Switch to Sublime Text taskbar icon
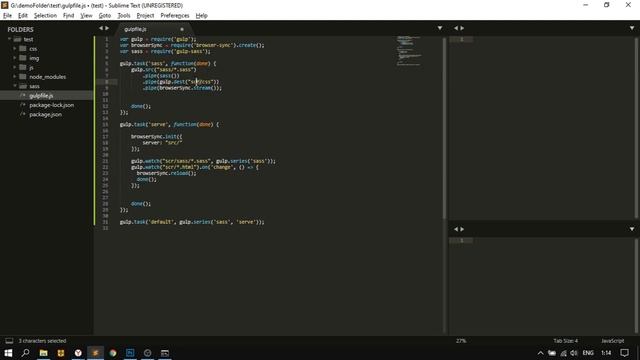The width and height of the screenshot is (640, 360). (96, 353)
